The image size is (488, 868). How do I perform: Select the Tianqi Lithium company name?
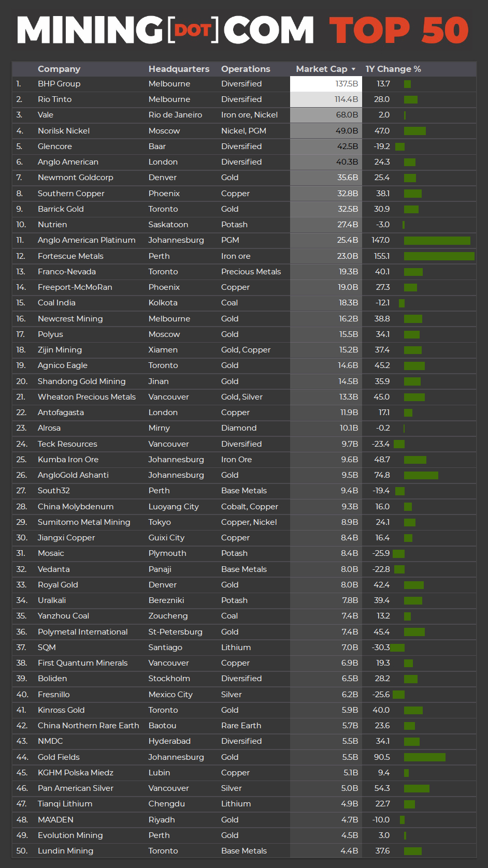(65, 804)
